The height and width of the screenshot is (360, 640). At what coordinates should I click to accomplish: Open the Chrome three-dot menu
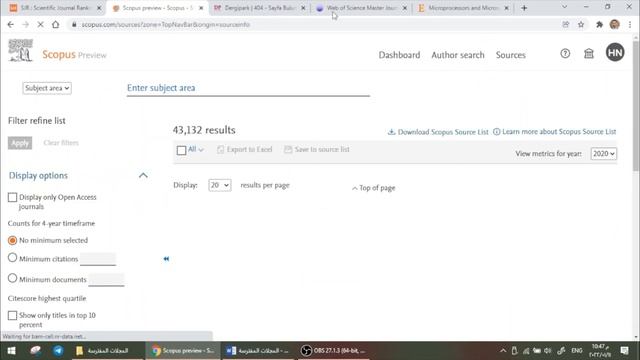click(x=630, y=24)
